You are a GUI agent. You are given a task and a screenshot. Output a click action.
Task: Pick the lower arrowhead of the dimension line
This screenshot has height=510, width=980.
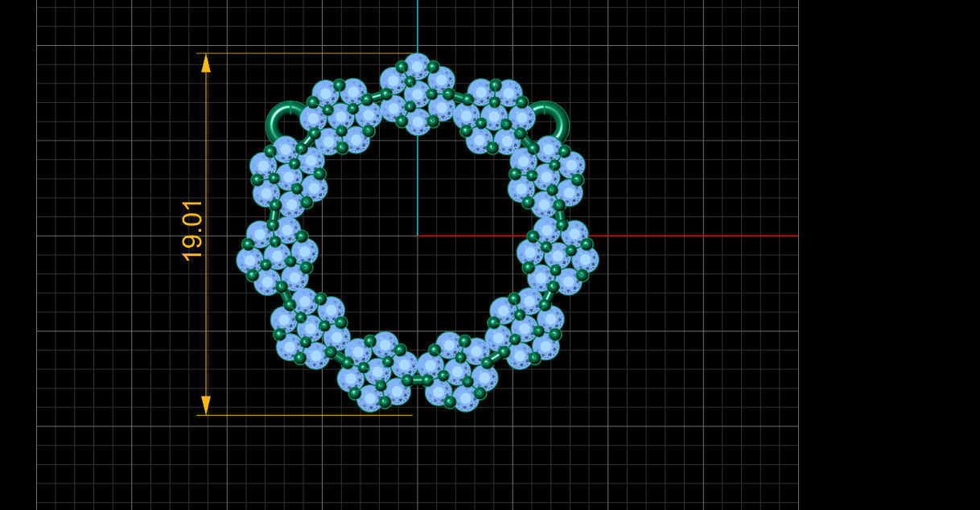tap(206, 405)
